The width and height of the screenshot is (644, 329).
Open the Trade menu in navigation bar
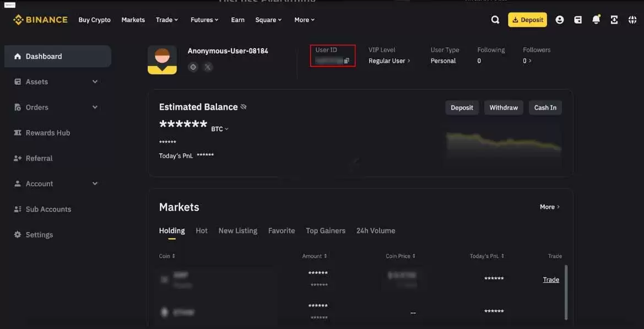167,20
